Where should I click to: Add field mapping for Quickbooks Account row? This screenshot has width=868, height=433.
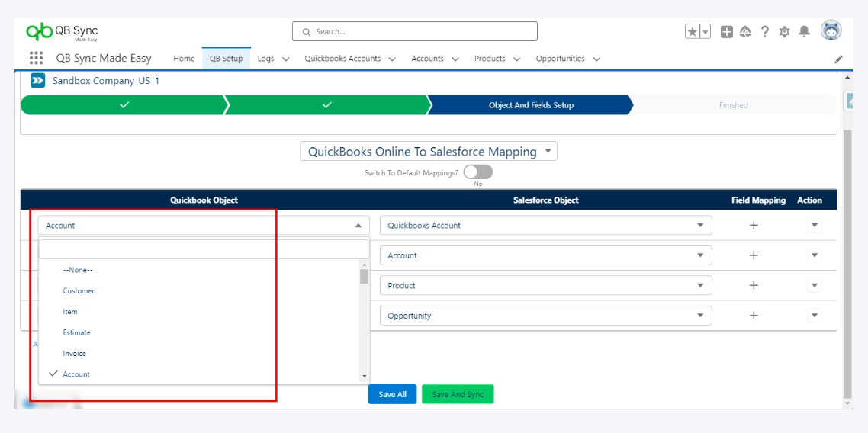point(754,225)
